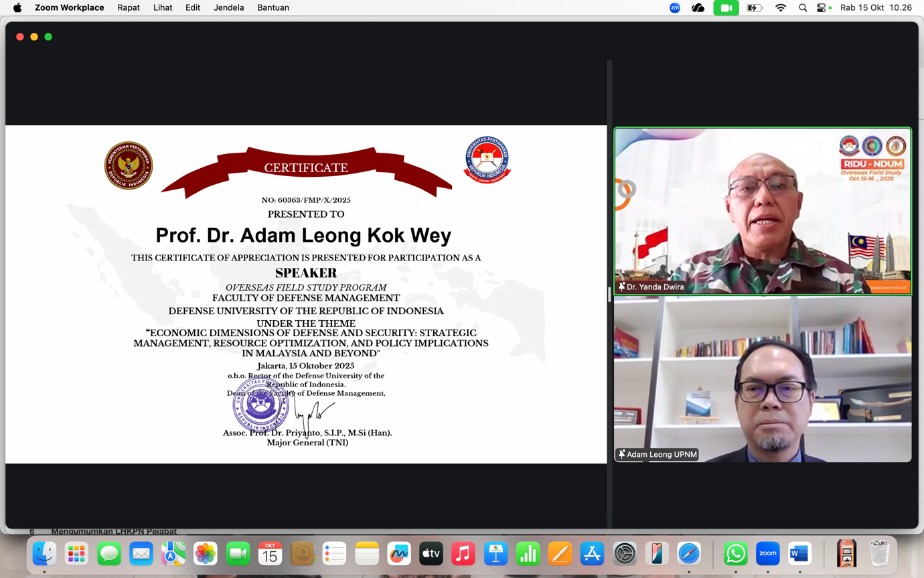This screenshot has height=578, width=924.
Task: Click the battery status icon
Action: [x=755, y=8]
